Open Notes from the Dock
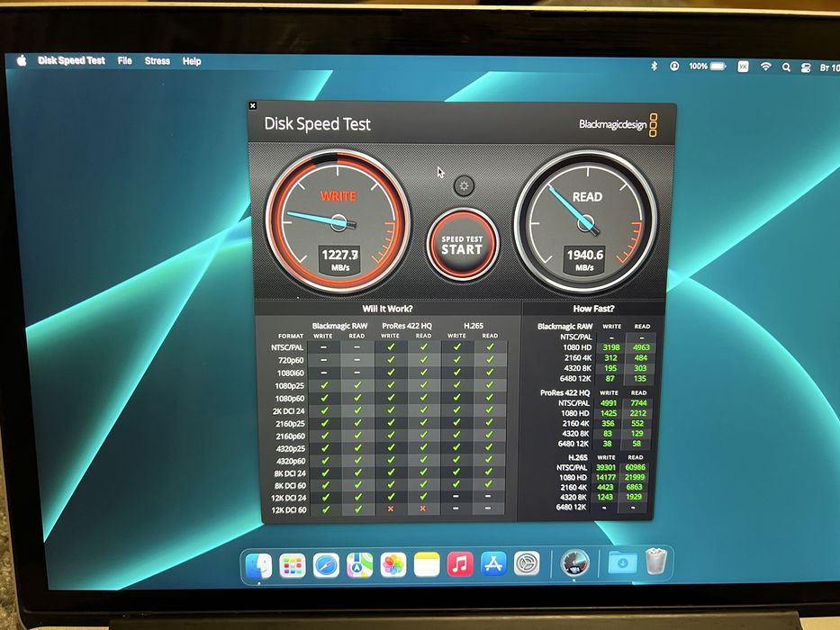840x630 pixels. [427, 564]
